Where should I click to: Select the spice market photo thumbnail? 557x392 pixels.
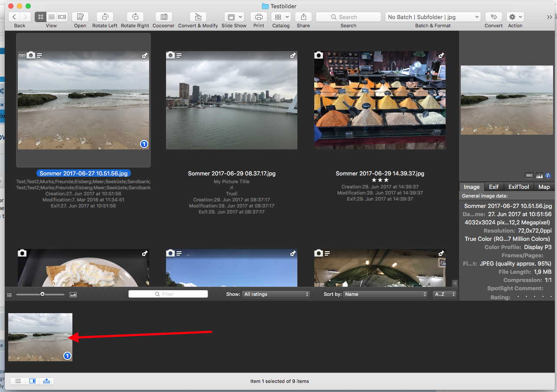pyautogui.click(x=380, y=100)
